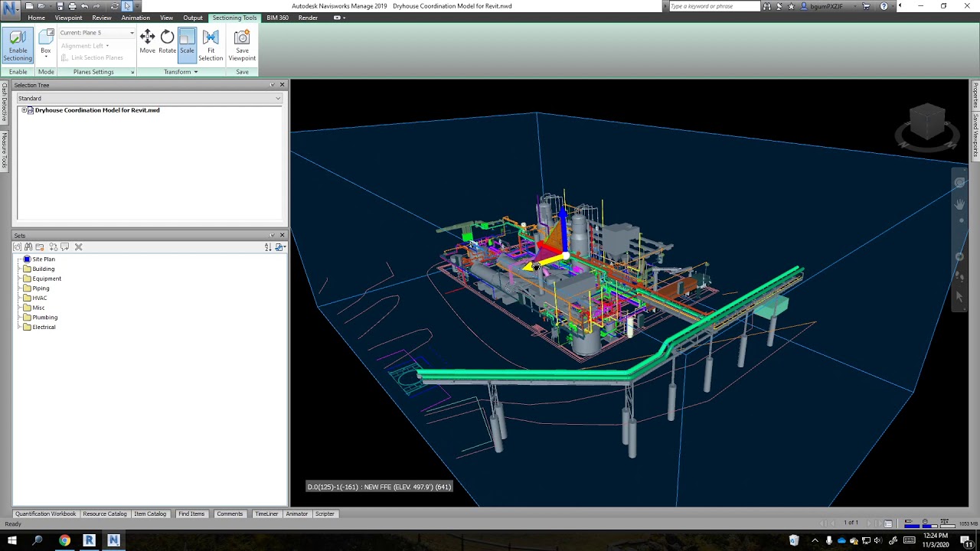This screenshot has height=551, width=980.
Task: Click Fit Selection in Transform group
Action: click(x=211, y=46)
